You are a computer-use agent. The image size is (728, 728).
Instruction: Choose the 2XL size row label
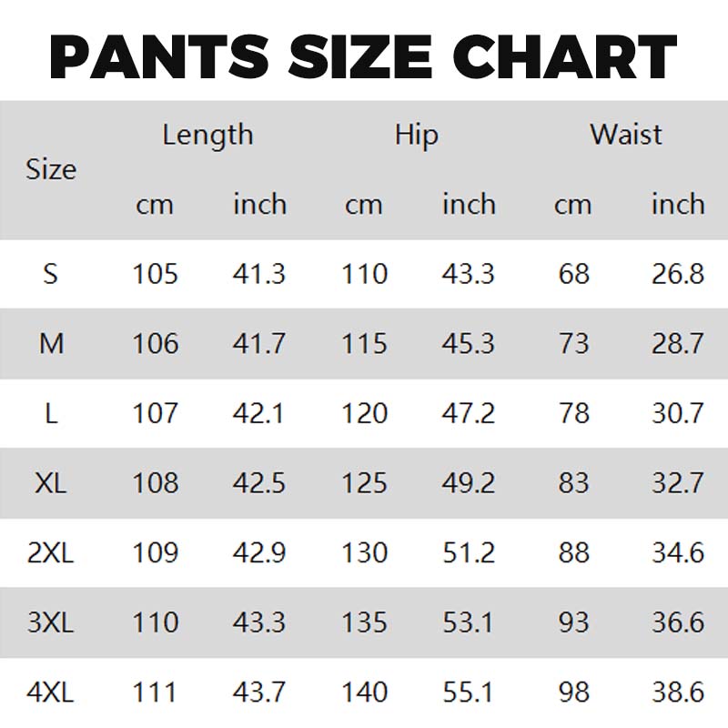click(51, 553)
